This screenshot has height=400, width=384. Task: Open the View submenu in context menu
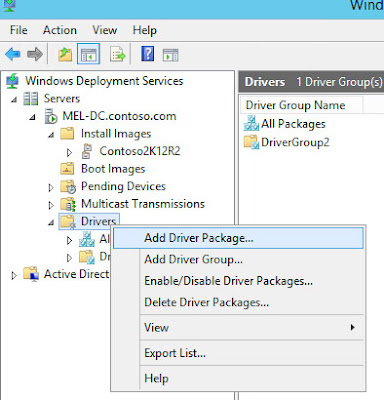(x=238, y=327)
